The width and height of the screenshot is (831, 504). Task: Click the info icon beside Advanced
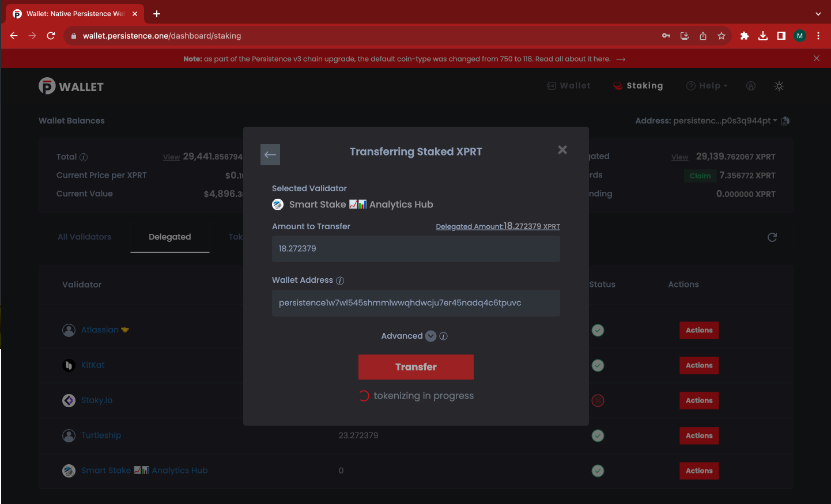click(444, 336)
